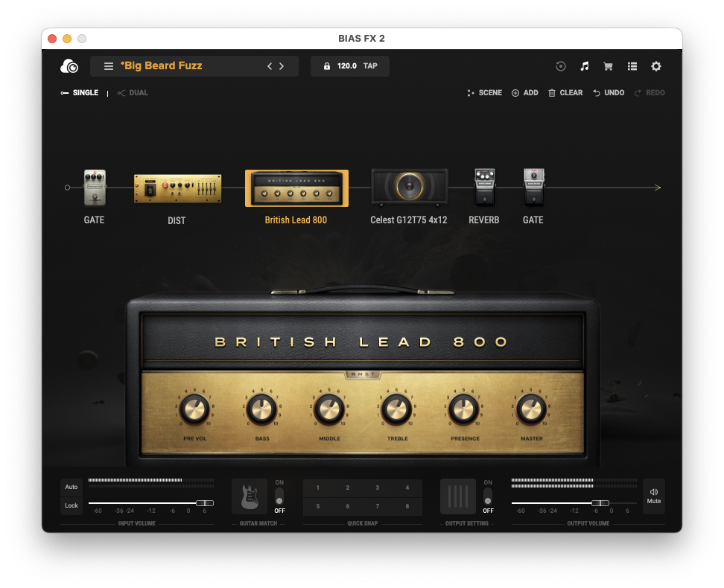The image size is (724, 588).
Task: Click the Output Setting icon
Action: pos(458,496)
